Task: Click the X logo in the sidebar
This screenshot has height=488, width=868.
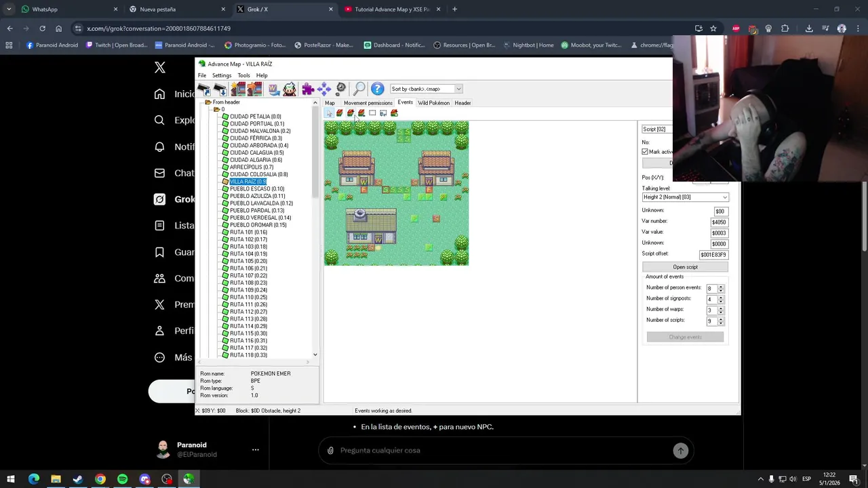Action: tap(160, 67)
